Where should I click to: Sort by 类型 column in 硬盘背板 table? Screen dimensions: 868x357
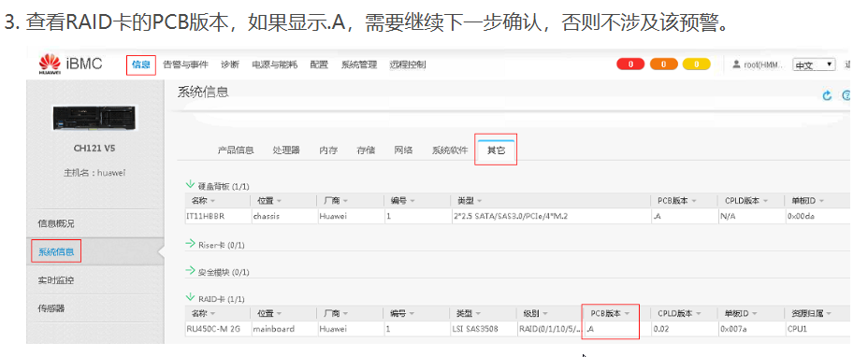pyautogui.click(x=470, y=200)
